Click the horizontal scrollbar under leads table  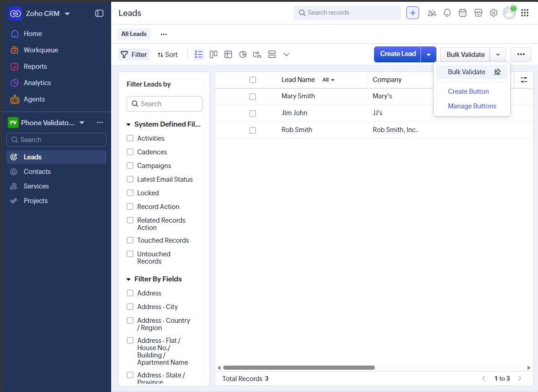[299, 368]
